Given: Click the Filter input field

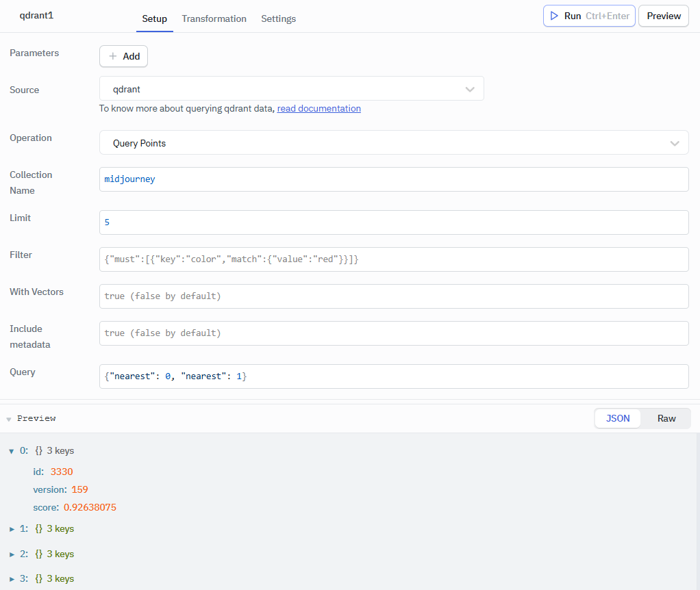Looking at the screenshot, I should tap(394, 259).
